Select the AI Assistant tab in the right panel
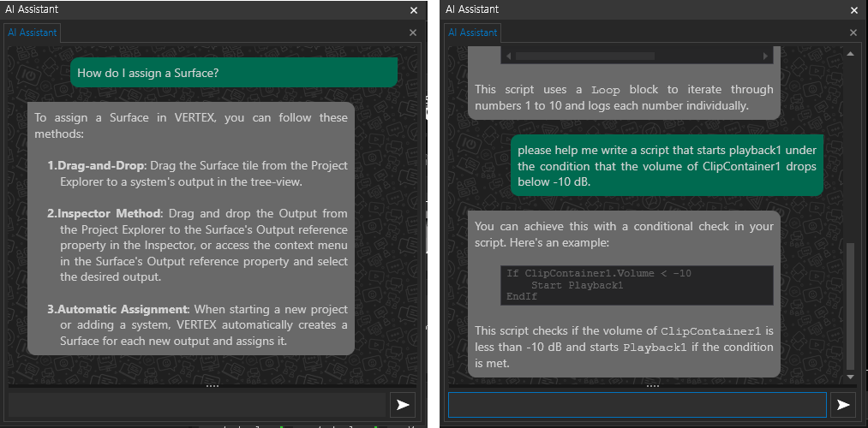This screenshot has width=868, height=428. pyautogui.click(x=473, y=33)
